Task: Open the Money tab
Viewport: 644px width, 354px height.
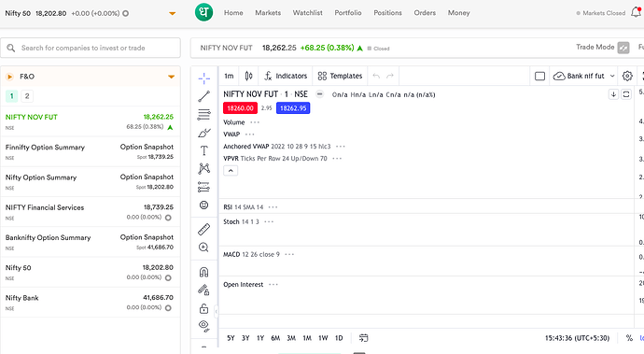Action: pyautogui.click(x=459, y=13)
